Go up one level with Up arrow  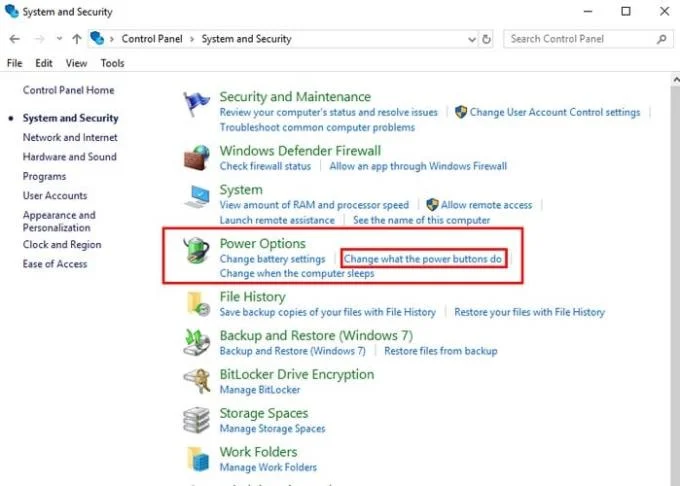77,39
